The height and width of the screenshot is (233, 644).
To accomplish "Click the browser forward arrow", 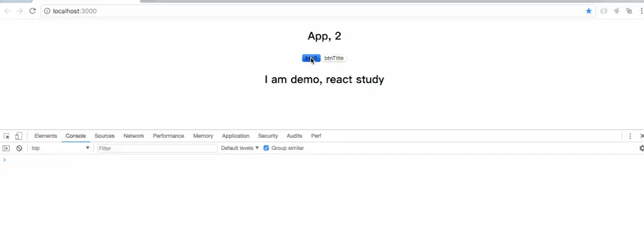I will pyautogui.click(x=20, y=11).
